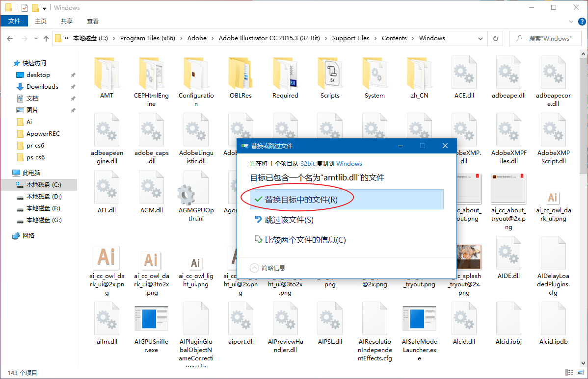Choose Compare info for both files

click(300, 240)
